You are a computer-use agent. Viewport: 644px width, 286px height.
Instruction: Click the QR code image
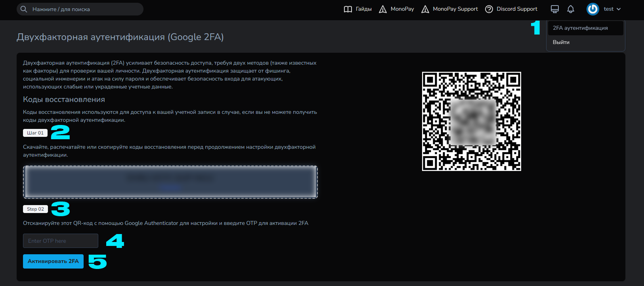pos(471,121)
